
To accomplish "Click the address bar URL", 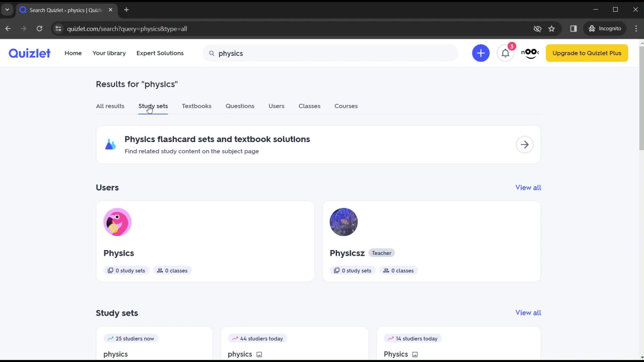I will click(127, 29).
